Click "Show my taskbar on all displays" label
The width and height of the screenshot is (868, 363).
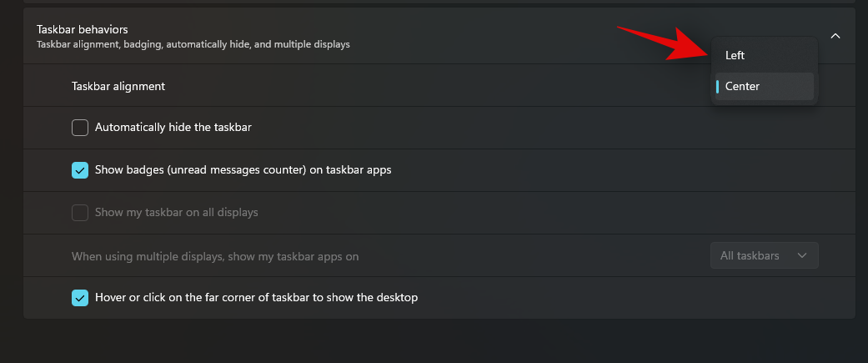[177, 213]
